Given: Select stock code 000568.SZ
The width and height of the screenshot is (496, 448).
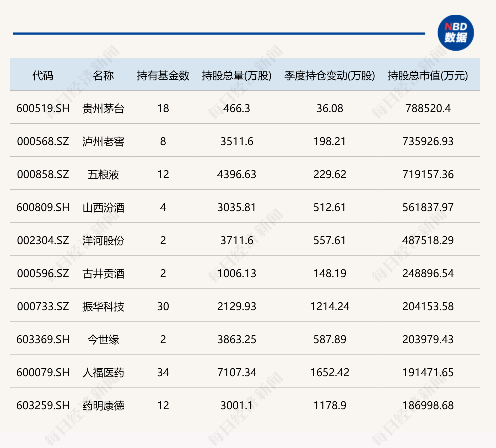Looking at the screenshot, I should tap(43, 141).
